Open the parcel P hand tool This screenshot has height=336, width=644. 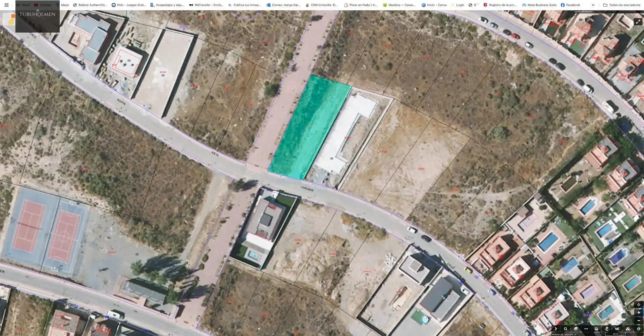tap(606, 329)
